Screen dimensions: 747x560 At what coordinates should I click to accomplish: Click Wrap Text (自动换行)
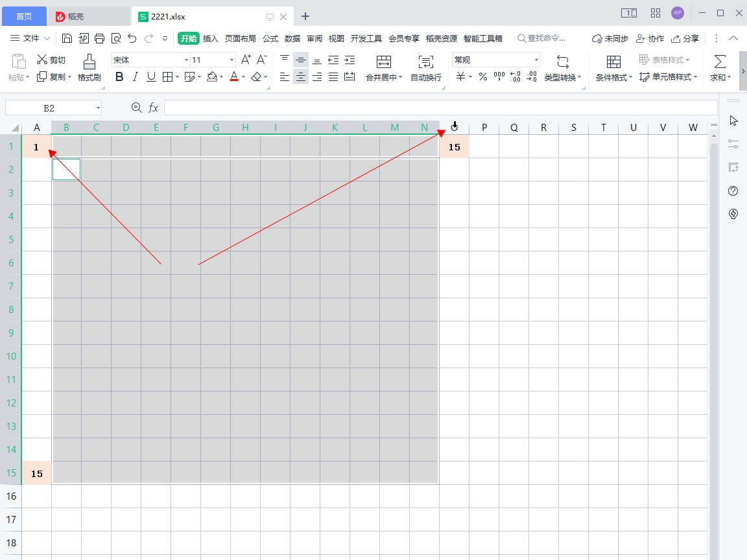426,67
